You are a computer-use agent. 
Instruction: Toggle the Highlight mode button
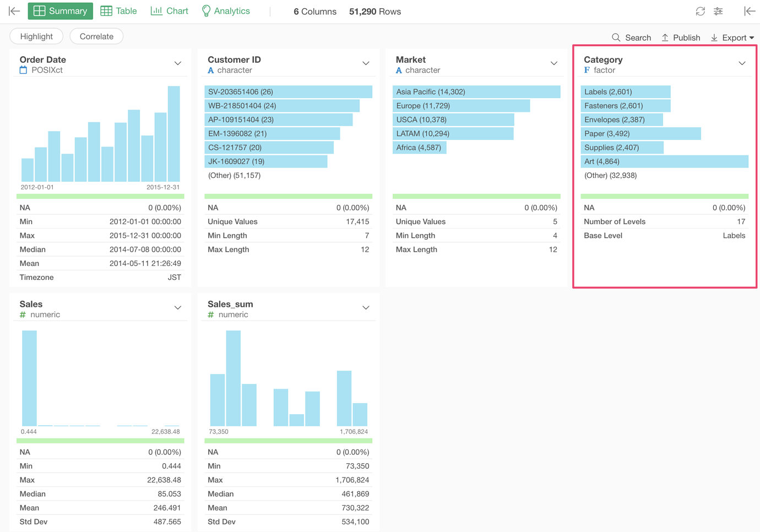click(36, 36)
